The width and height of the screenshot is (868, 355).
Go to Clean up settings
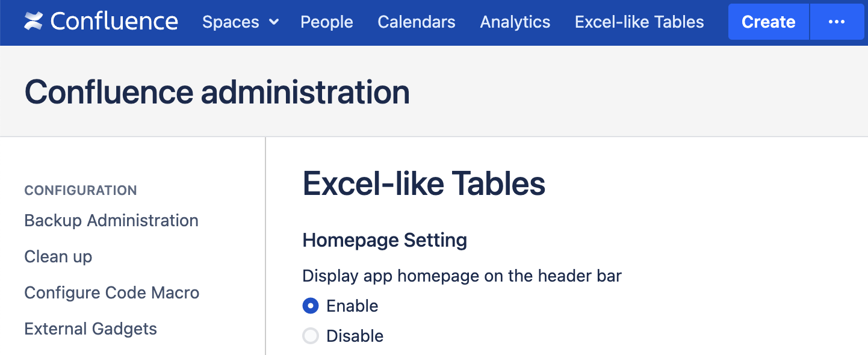pos(58,257)
